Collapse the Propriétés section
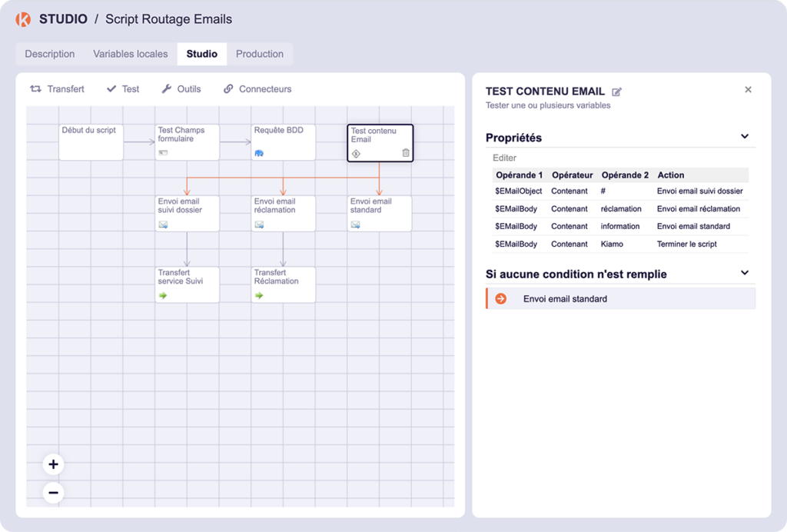This screenshot has width=787, height=532. click(x=745, y=136)
